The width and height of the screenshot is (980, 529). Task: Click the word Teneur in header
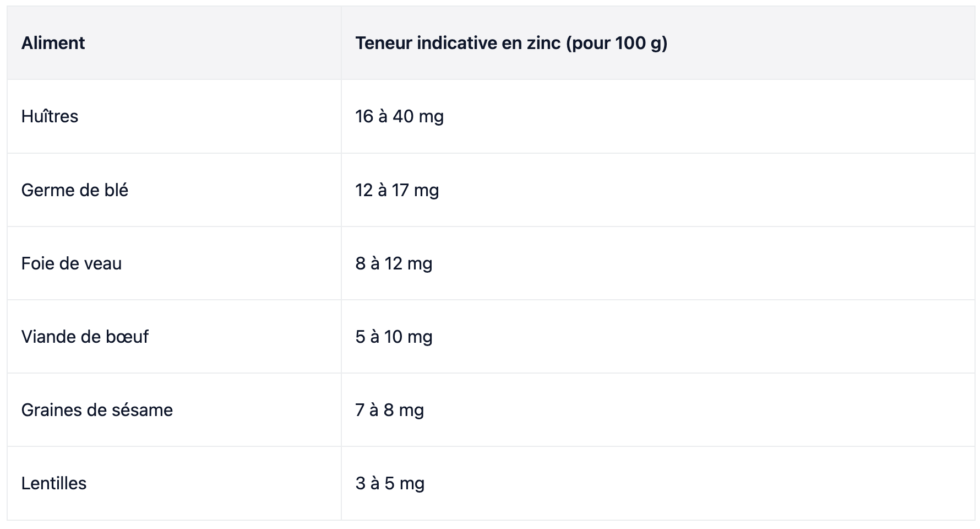(384, 43)
